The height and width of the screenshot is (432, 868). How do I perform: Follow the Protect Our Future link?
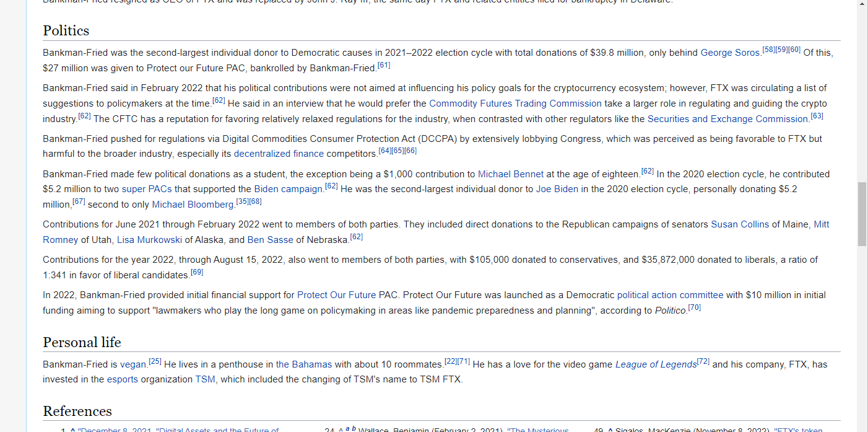pyautogui.click(x=337, y=295)
